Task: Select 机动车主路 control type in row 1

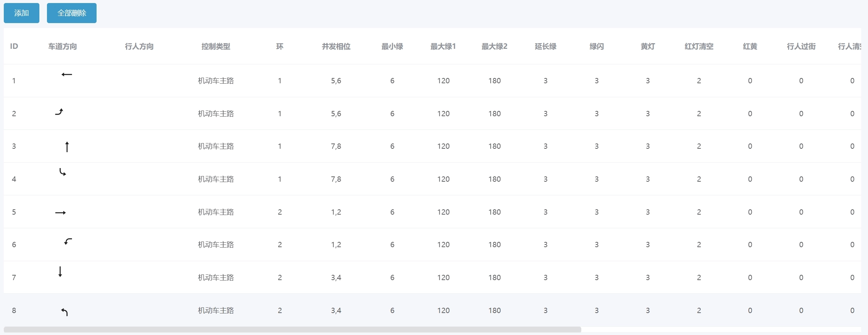Action: 216,81
